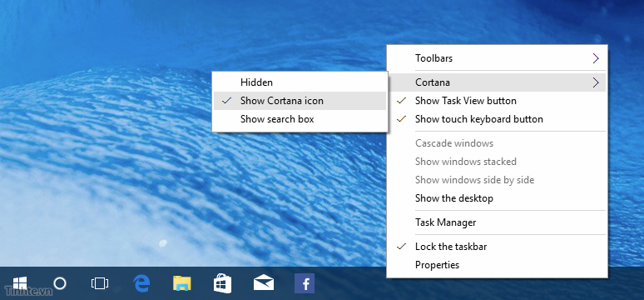The height and width of the screenshot is (300, 644).
Task: Launch Microsoft Edge from the taskbar
Action: point(141,283)
